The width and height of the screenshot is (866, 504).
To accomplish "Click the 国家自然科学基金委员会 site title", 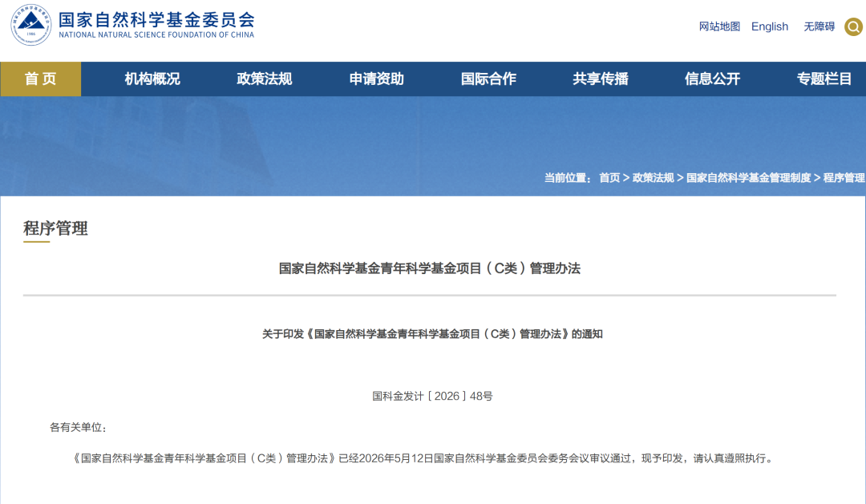I will point(156,19).
